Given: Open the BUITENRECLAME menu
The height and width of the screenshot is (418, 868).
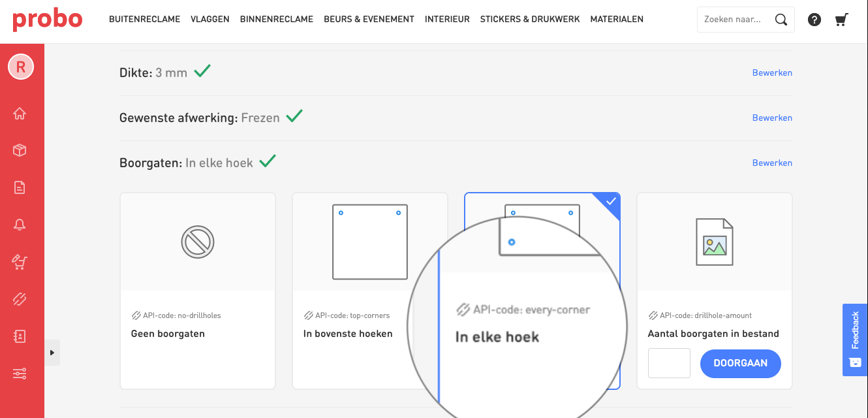Looking at the screenshot, I should click(x=144, y=20).
